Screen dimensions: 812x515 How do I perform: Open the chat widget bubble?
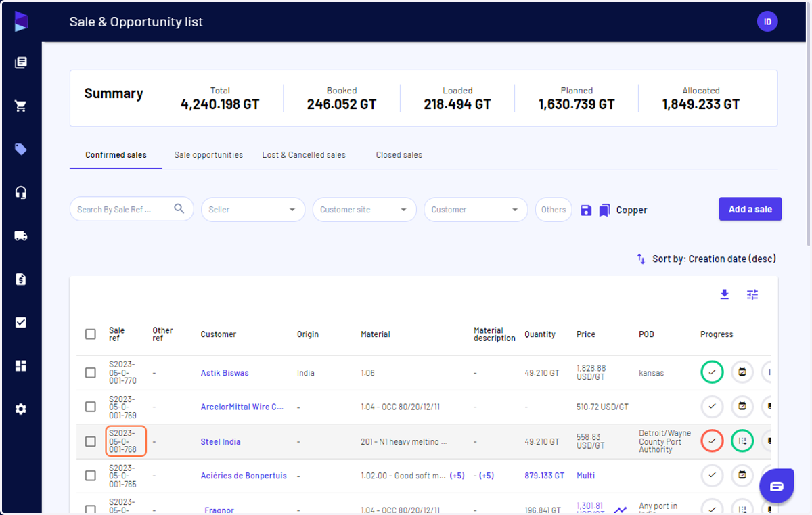(x=776, y=486)
